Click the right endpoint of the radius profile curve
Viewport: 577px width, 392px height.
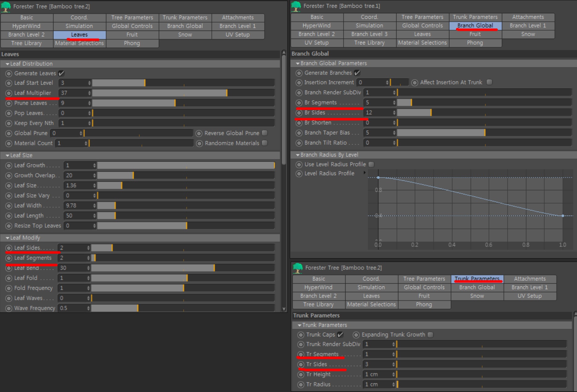[x=563, y=216]
